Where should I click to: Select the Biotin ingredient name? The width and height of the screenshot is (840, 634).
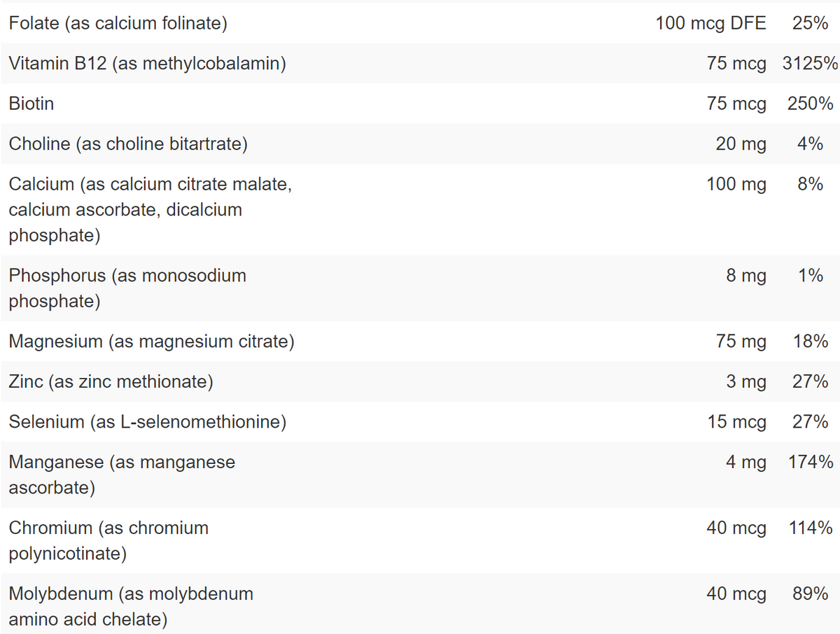click(31, 104)
